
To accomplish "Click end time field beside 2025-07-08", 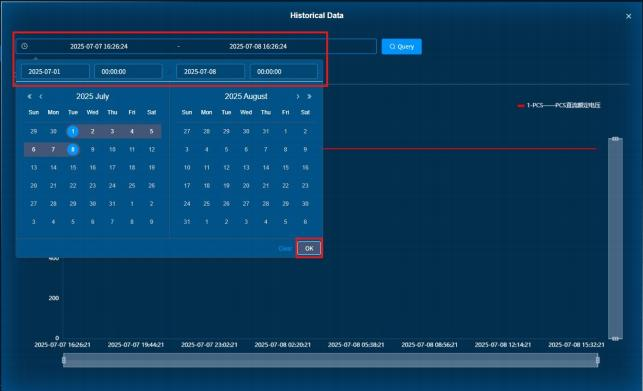I will click(284, 71).
